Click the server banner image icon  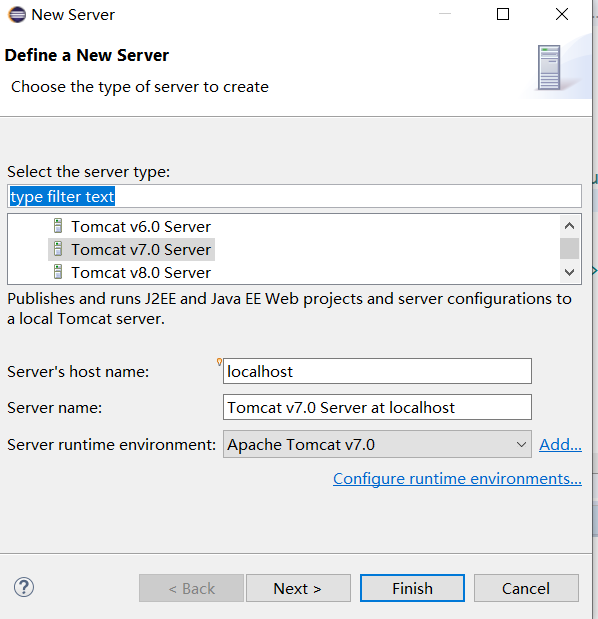point(549,68)
